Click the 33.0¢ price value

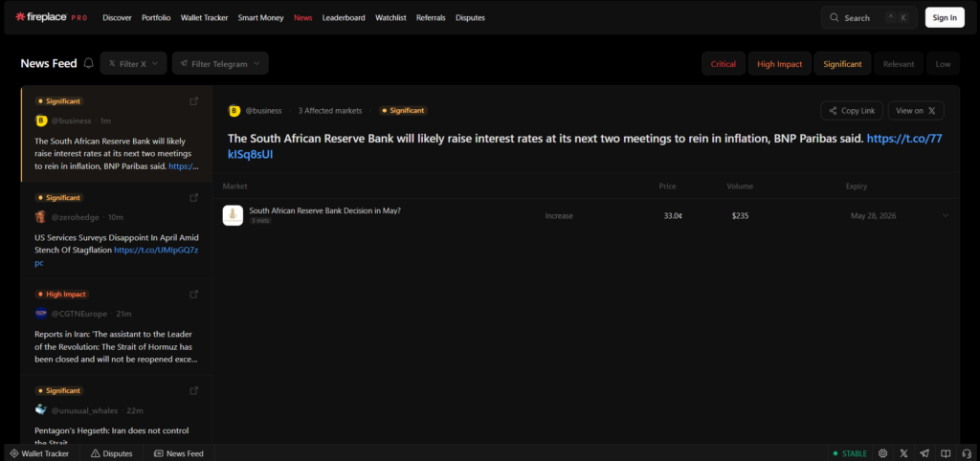673,215
